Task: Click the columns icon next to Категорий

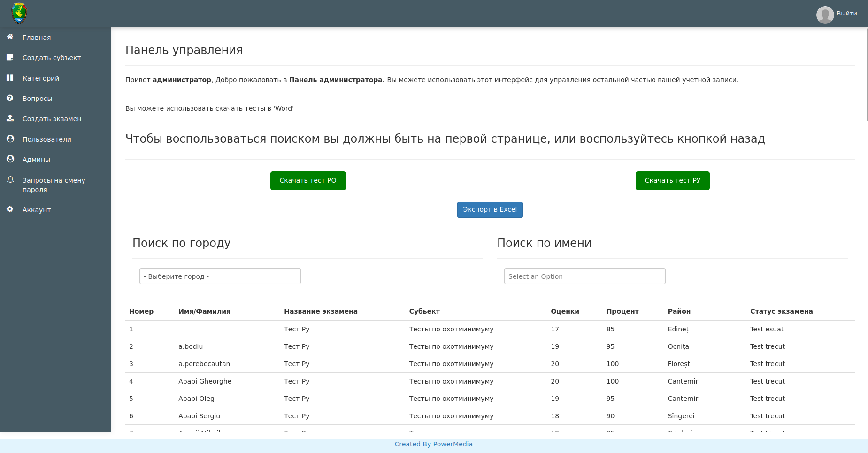Action: point(10,78)
